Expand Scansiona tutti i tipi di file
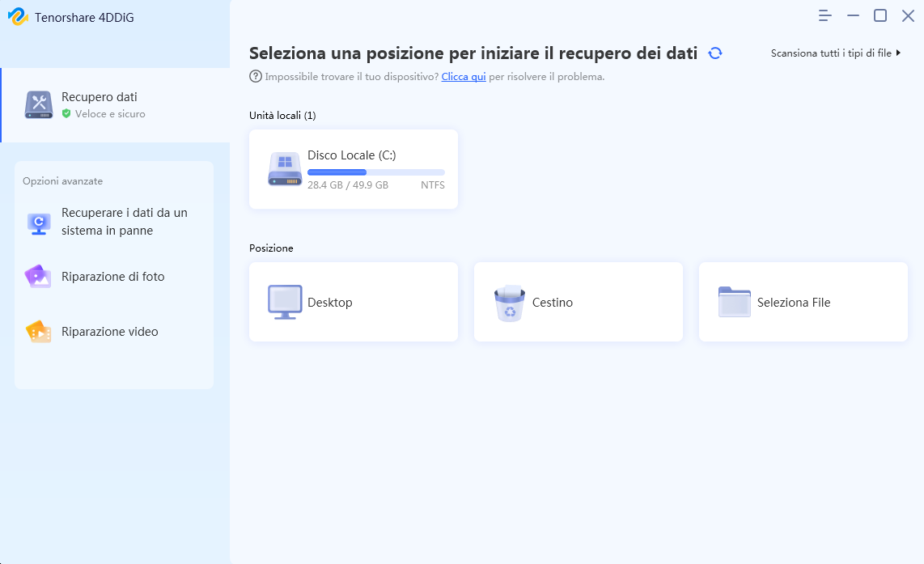Image resolution: width=924 pixels, height=564 pixels. click(x=836, y=53)
